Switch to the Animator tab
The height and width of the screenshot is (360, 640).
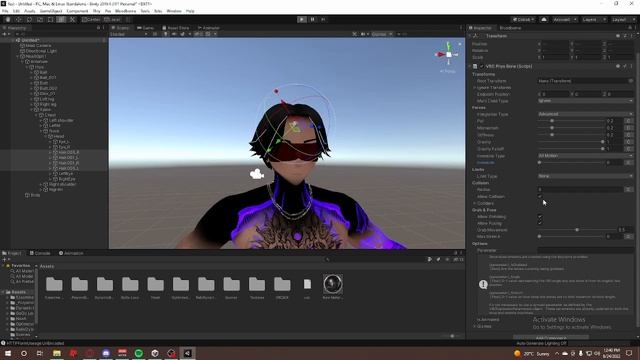click(x=208, y=28)
